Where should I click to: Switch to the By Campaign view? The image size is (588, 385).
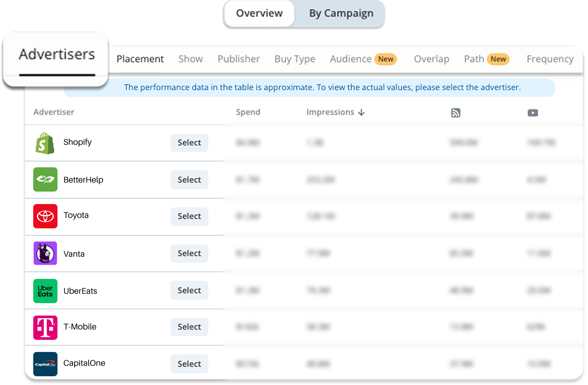click(342, 13)
